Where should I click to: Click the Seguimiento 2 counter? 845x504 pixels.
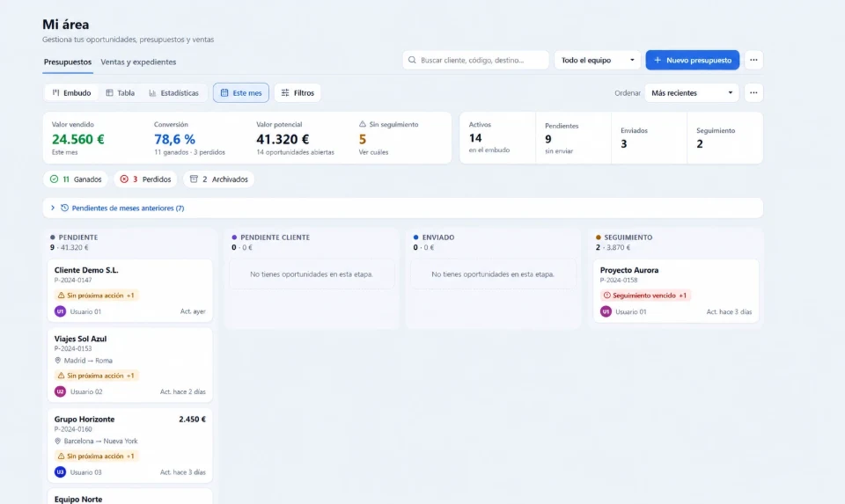[x=724, y=138]
